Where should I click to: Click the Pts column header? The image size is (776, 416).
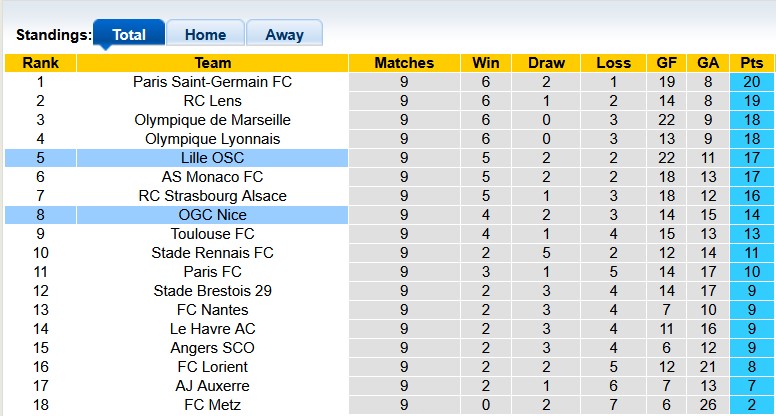coord(751,63)
